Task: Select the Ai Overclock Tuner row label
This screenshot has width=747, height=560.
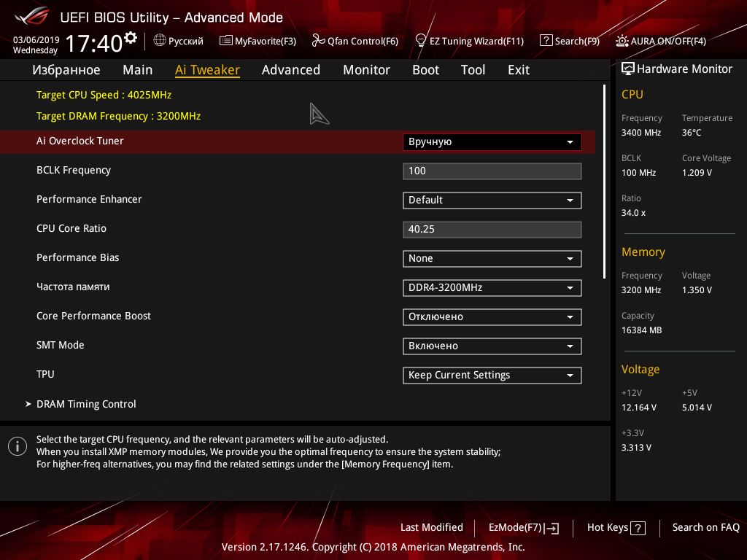Action: pos(80,141)
